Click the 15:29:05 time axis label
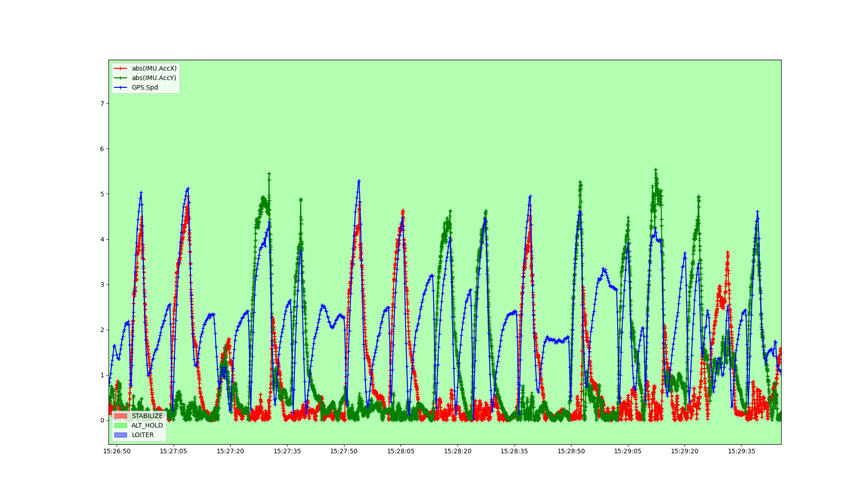 627,451
